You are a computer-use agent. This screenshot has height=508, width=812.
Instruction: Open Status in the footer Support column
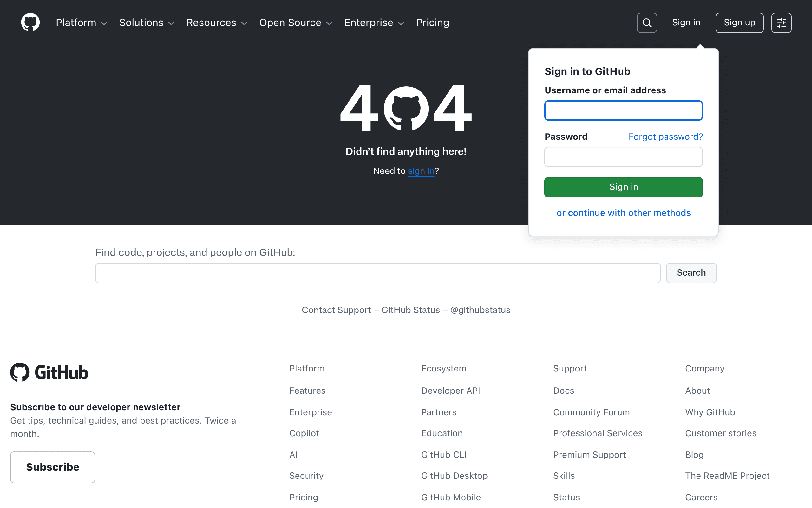coord(566,498)
